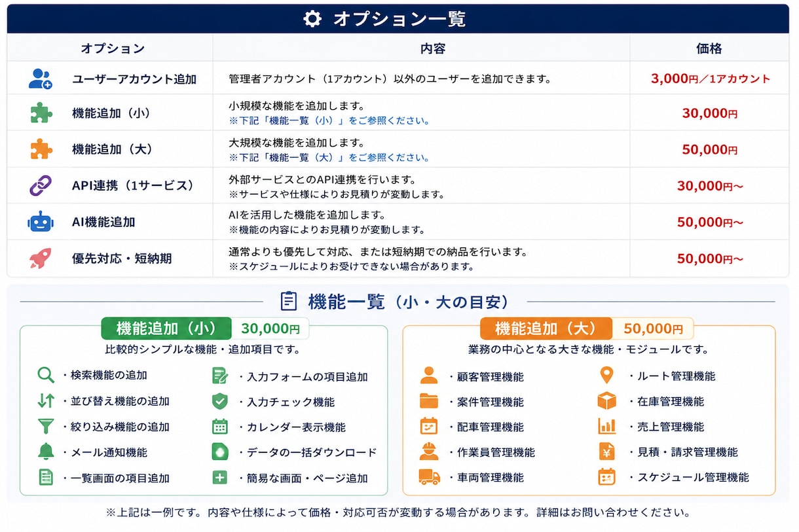The image size is (799, 532).
Task: Click the magnifier icon for 検索機能の追加
Action: 46,375
